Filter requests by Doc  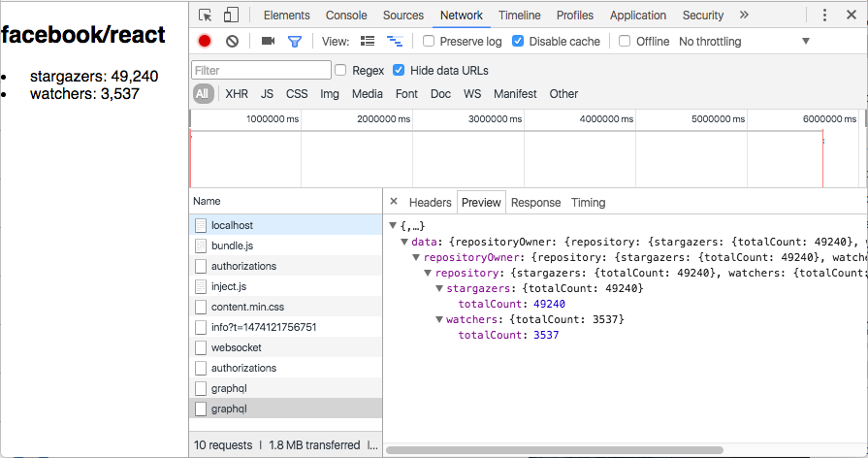pyautogui.click(x=440, y=93)
